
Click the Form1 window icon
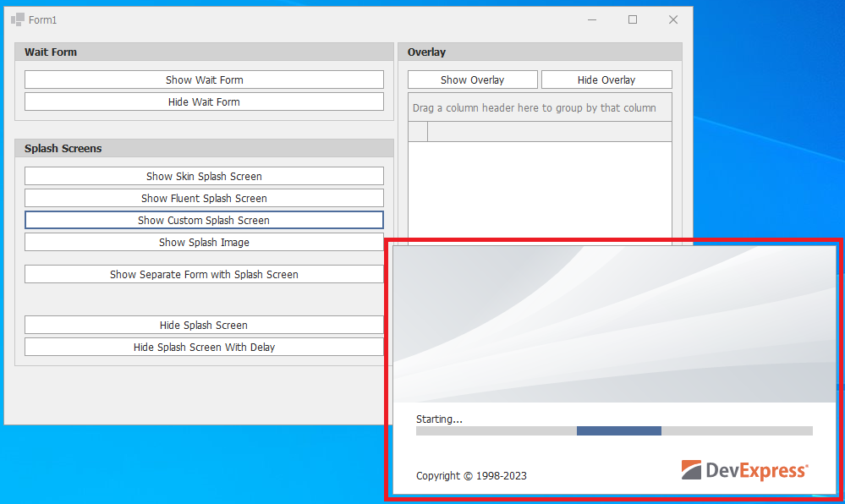pos(18,20)
